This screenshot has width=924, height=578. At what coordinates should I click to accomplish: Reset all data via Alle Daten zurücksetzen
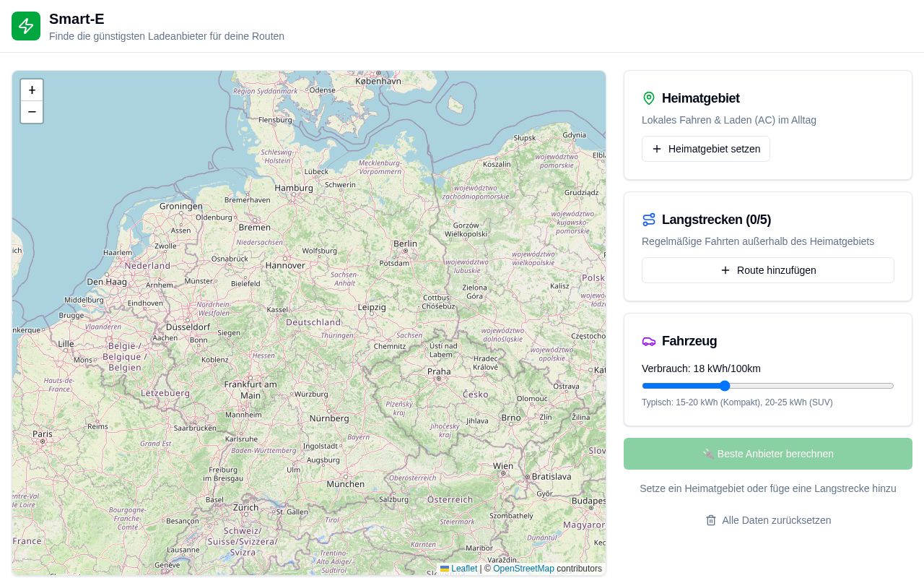[x=768, y=520]
